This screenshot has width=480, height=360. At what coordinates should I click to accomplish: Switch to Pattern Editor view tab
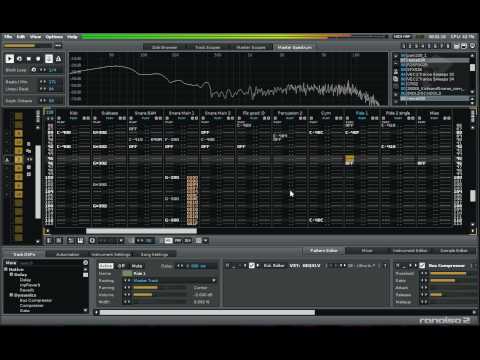pyautogui.click(x=324, y=251)
